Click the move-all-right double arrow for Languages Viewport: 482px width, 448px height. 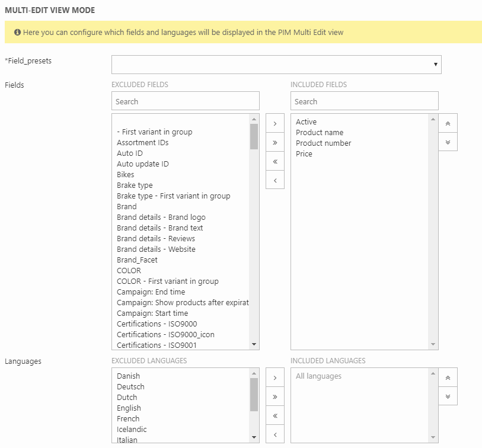(x=275, y=396)
